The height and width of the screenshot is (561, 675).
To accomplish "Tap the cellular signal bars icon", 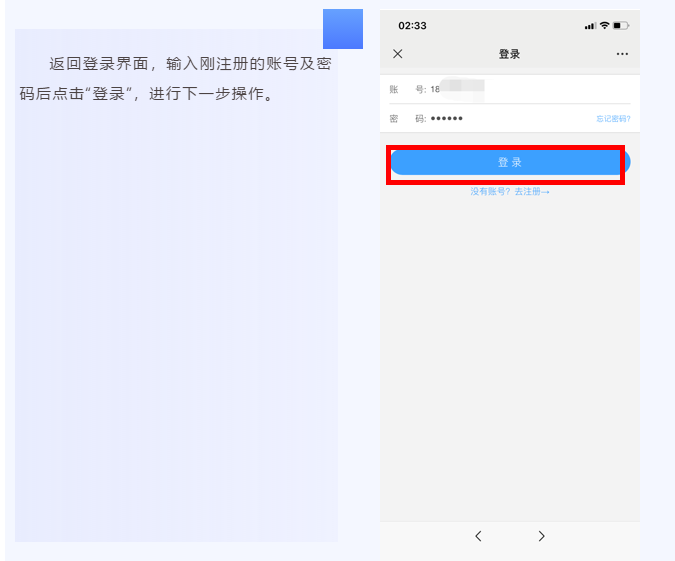I will point(590,26).
